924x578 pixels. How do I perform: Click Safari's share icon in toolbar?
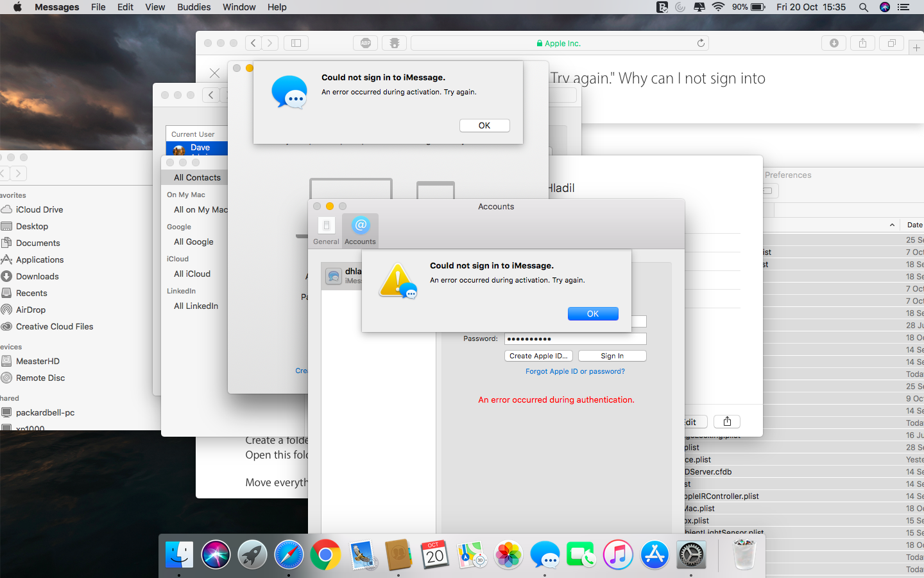(x=862, y=43)
